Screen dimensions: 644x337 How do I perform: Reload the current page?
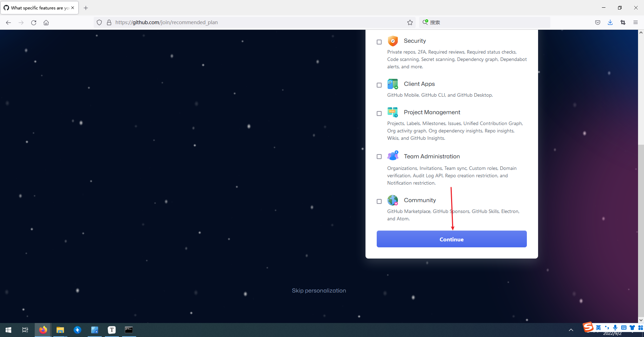(x=34, y=22)
